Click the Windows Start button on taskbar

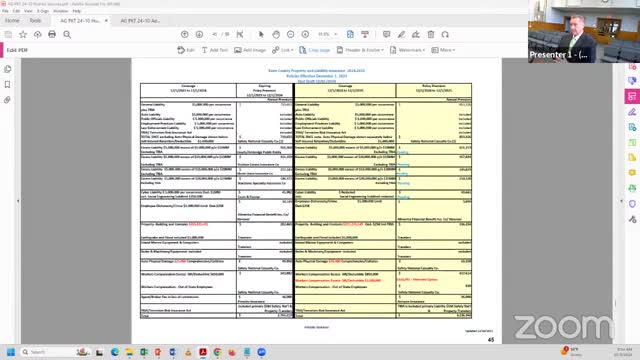tap(11, 352)
